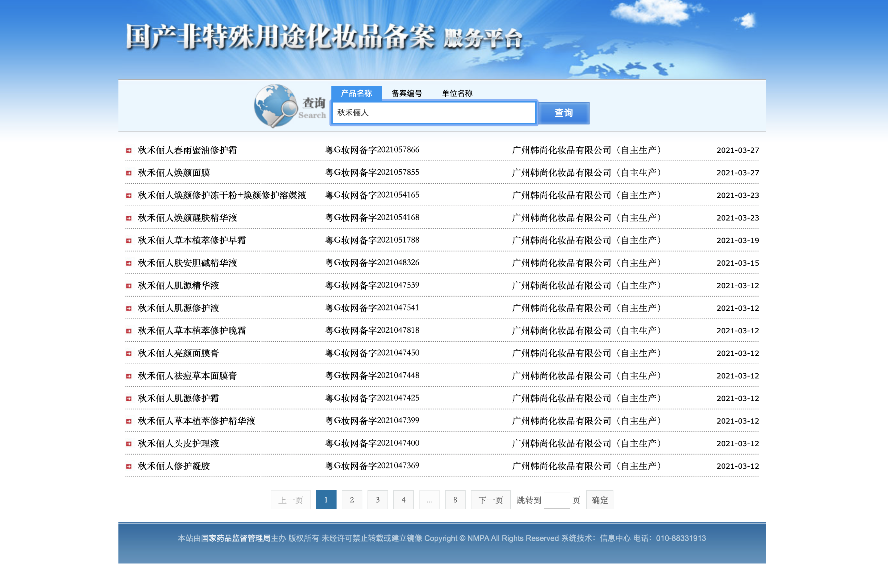Click red icon beside 秋禾俪人亮颜面膜膏

coord(129,353)
